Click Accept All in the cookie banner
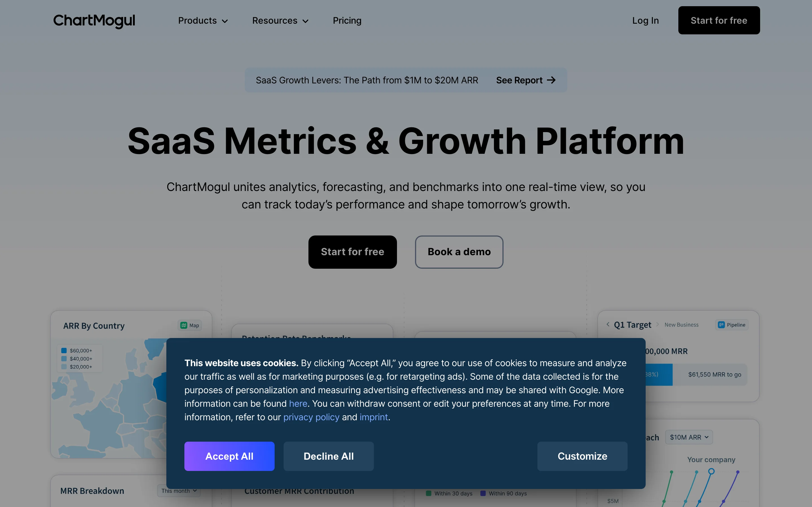812x507 pixels. click(229, 456)
